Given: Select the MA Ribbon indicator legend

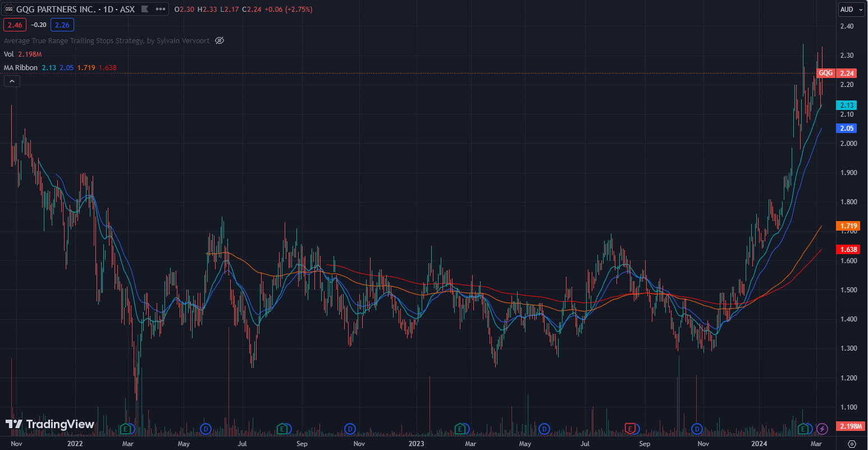Looking at the screenshot, I should pos(21,67).
